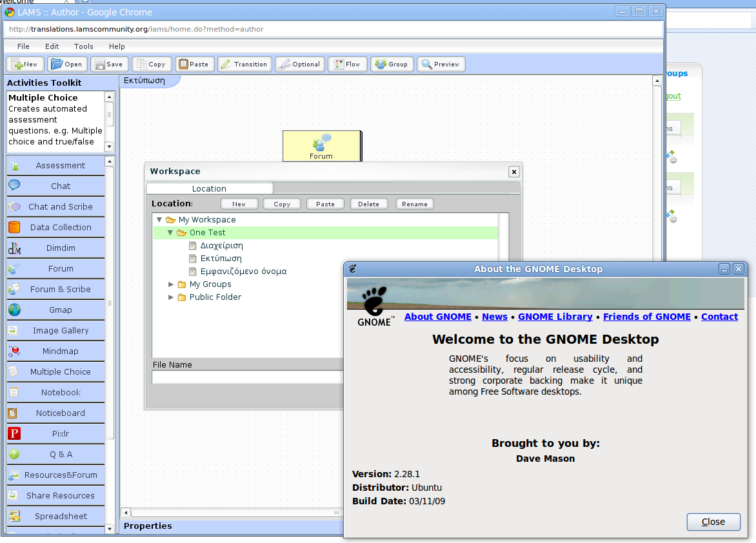Click the Transition pencil toolbar button

coord(244,64)
